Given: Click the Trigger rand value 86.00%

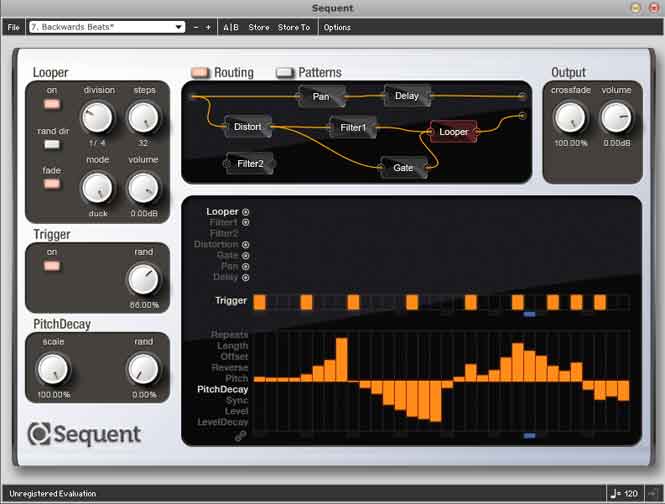Looking at the screenshot, I should (x=144, y=305).
